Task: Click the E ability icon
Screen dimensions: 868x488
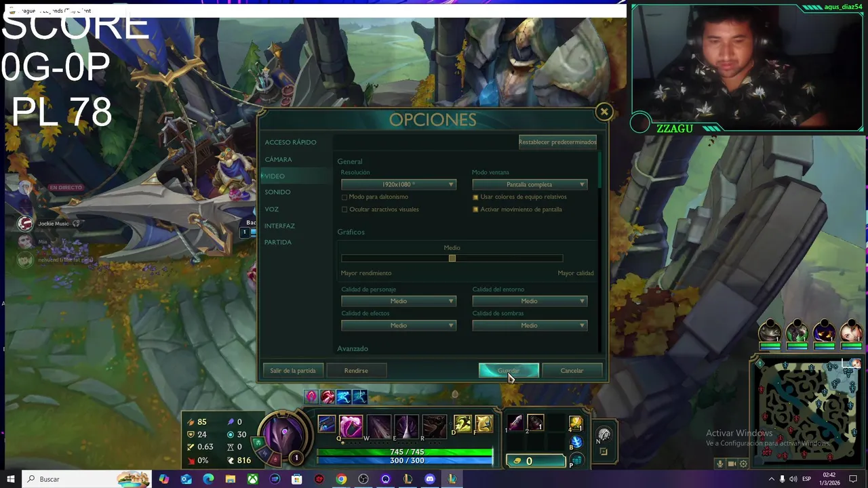Action: point(406,426)
